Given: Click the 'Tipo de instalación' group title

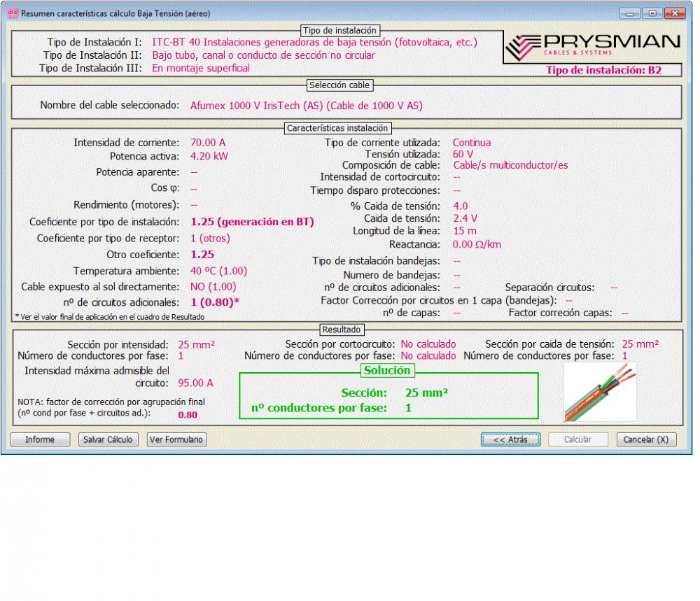Looking at the screenshot, I should click(339, 30).
